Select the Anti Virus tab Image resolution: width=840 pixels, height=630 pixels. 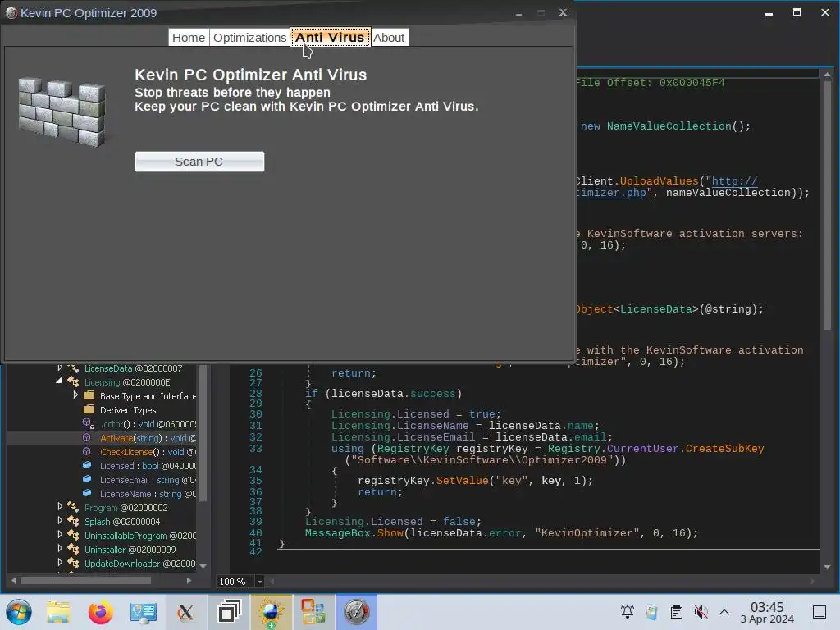[330, 38]
